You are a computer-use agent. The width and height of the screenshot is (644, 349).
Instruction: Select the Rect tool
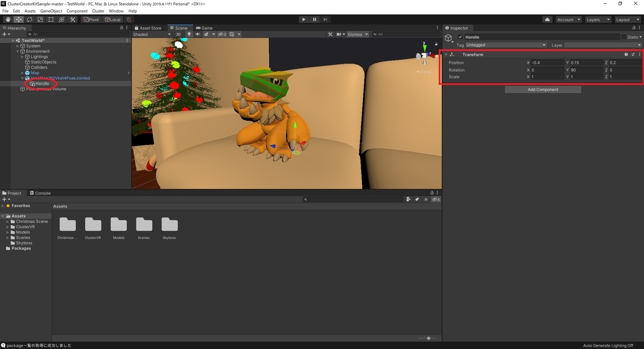pos(50,19)
